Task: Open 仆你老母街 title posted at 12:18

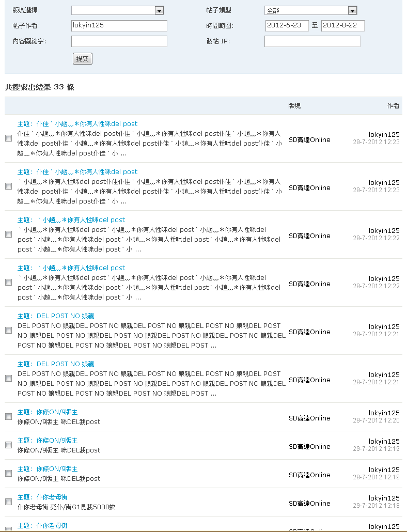Action: pos(52,497)
